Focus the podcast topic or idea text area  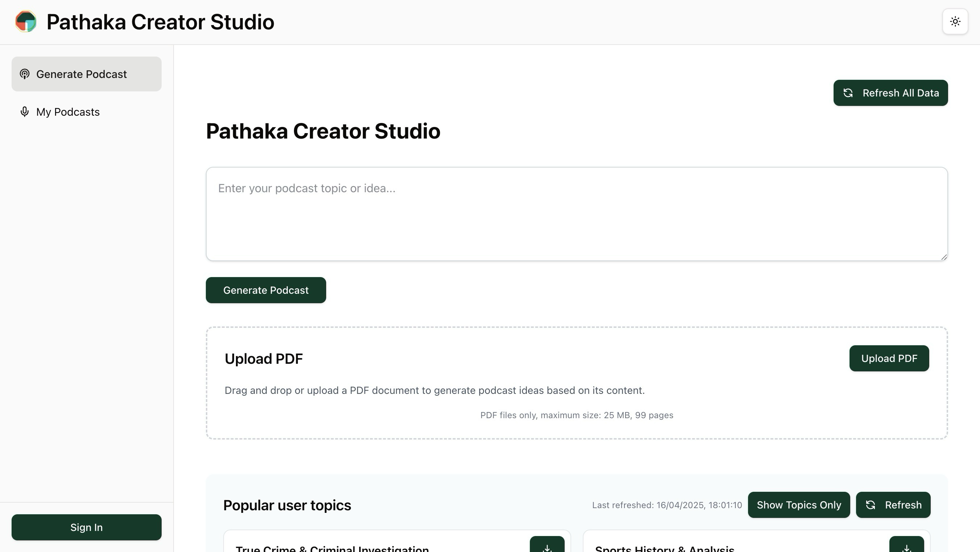point(577,214)
